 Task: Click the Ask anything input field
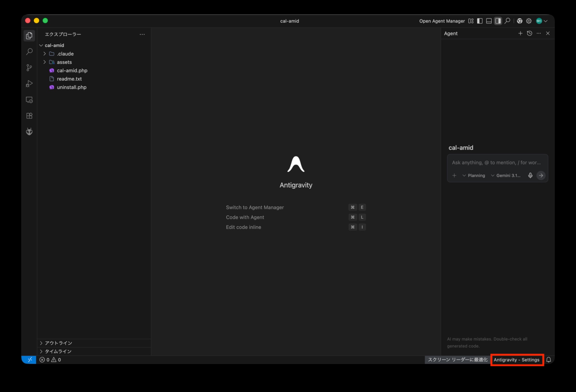pyautogui.click(x=496, y=163)
